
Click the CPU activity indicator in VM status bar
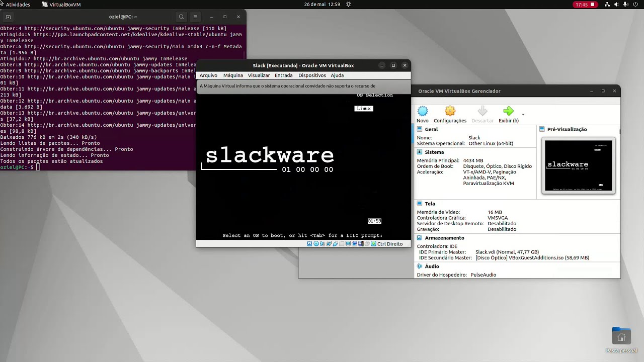[x=361, y=244]
